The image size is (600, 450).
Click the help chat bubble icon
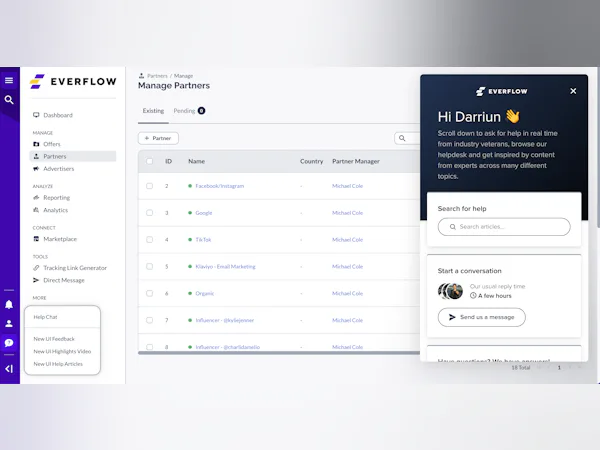tap(9, 343)
